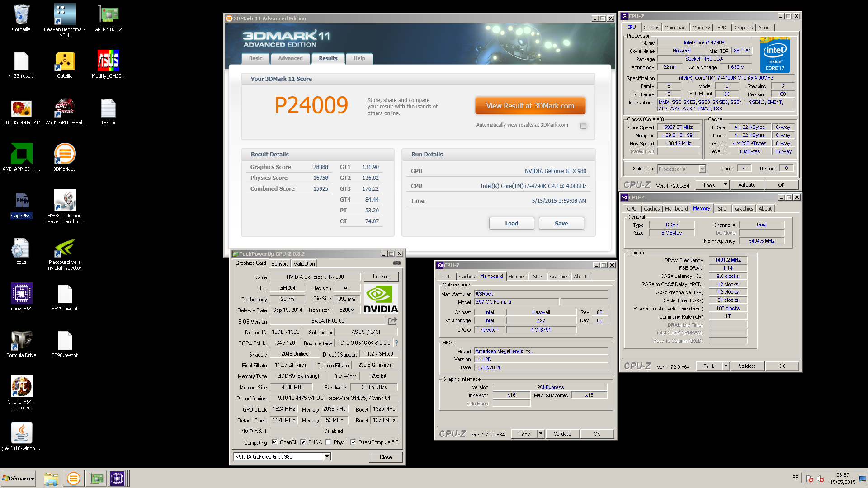Open AMD-APP-SDK installer icon
This screenshot has width=868, height=488.
point(21,158)
